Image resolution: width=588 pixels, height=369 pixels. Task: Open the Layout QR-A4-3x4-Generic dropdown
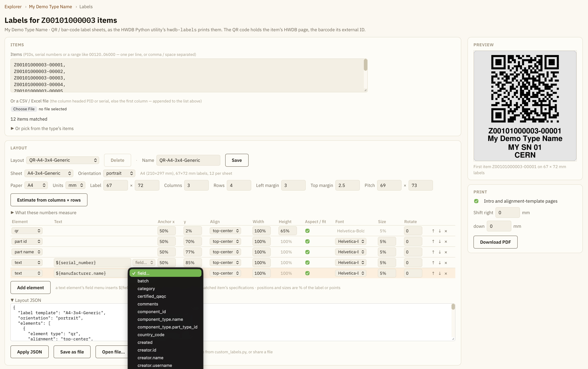point(63,160)
